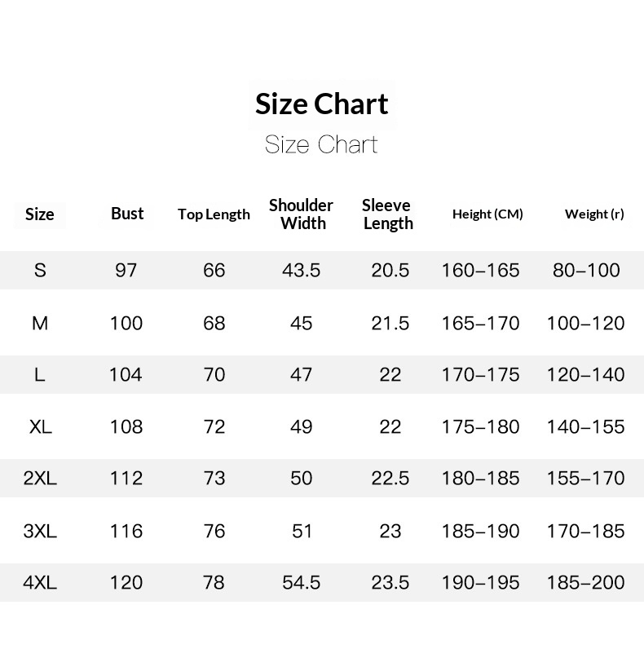Select the S size row label
The image size is (644, 649).
click(x=40, y=270)
